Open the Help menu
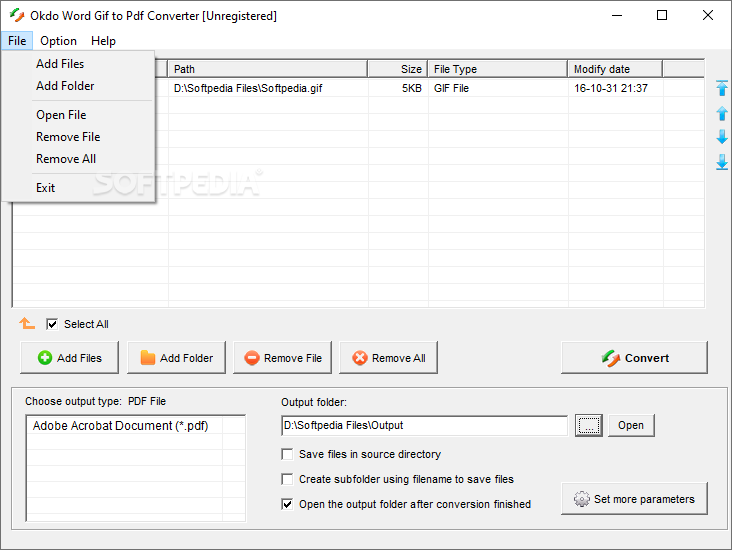The image size is (732, 550). point(103,41)
